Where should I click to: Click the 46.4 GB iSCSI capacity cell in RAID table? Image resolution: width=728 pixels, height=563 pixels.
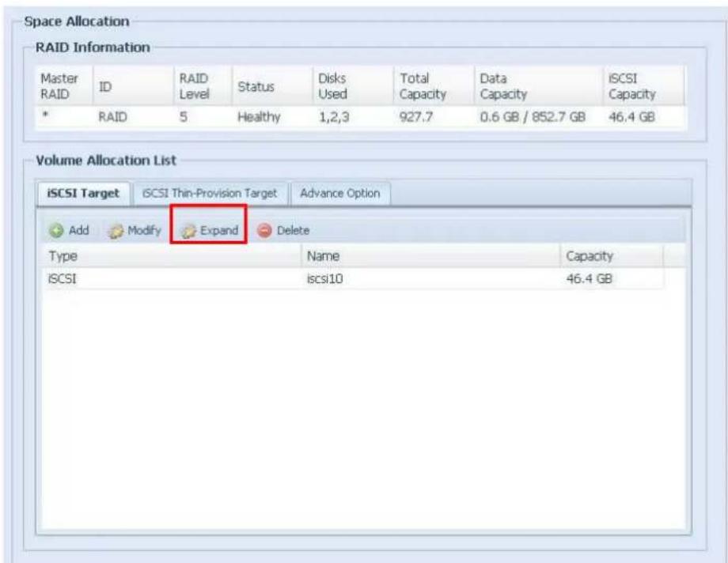631,116
